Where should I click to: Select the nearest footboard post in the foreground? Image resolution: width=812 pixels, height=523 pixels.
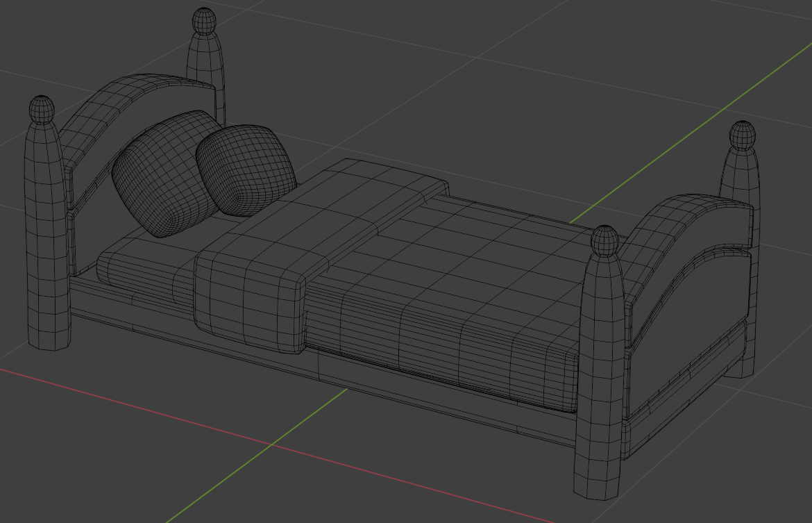pyautogui.click(x=600, y=375)
